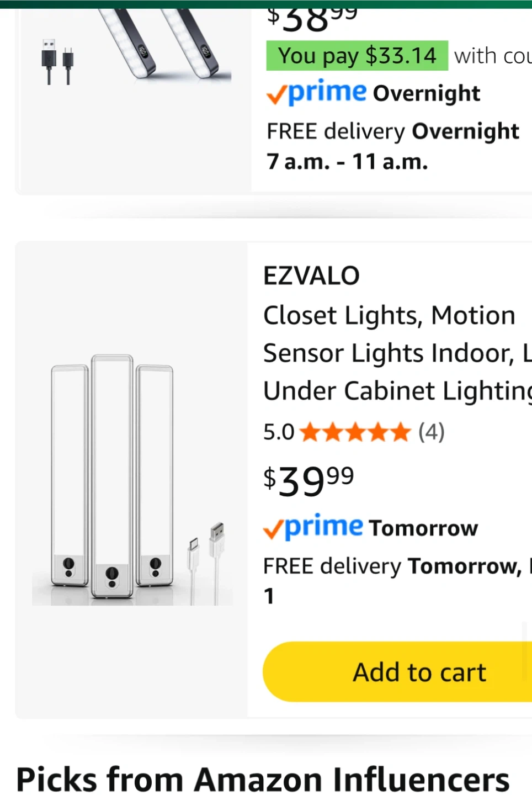Open the EZVALO closet lights product image
The width and height of the screenshot is (532, 795).
tap(132, 479)
